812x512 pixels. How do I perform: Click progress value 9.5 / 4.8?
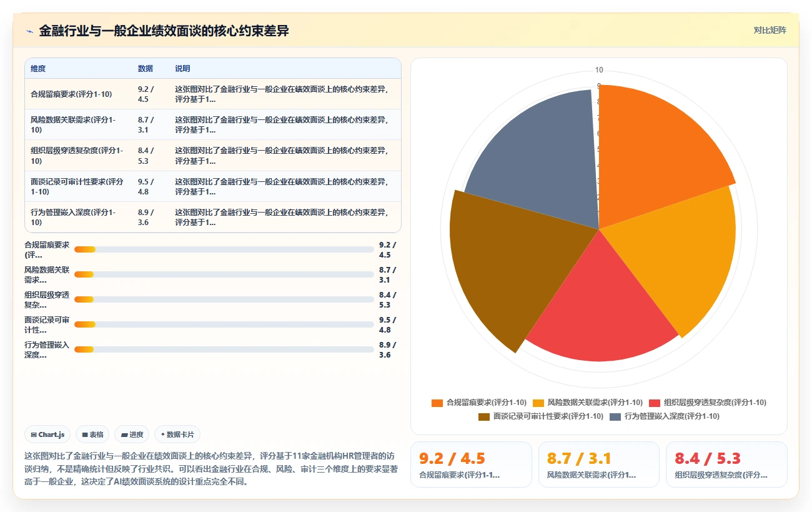[388, 324]
